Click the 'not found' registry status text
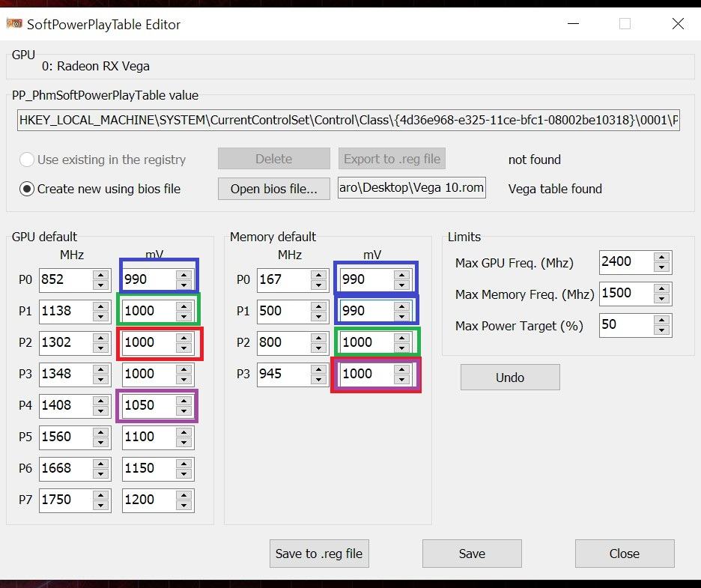This screenshot has height=588, width=701. click(x=534, y=160)
